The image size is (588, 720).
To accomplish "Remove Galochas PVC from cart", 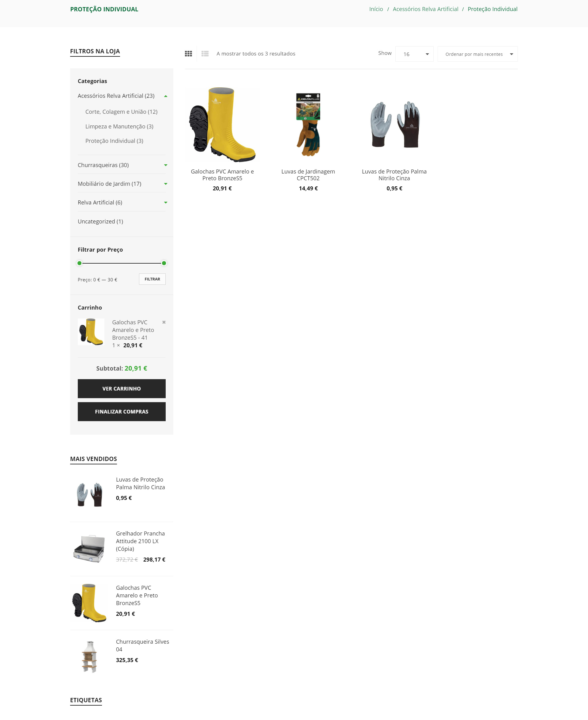I will (164, 322).
